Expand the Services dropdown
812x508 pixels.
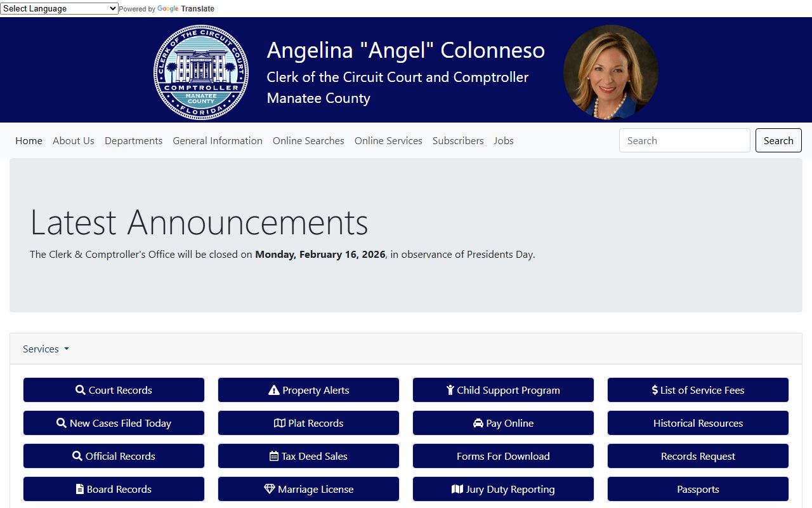click(x=46, y=349)
